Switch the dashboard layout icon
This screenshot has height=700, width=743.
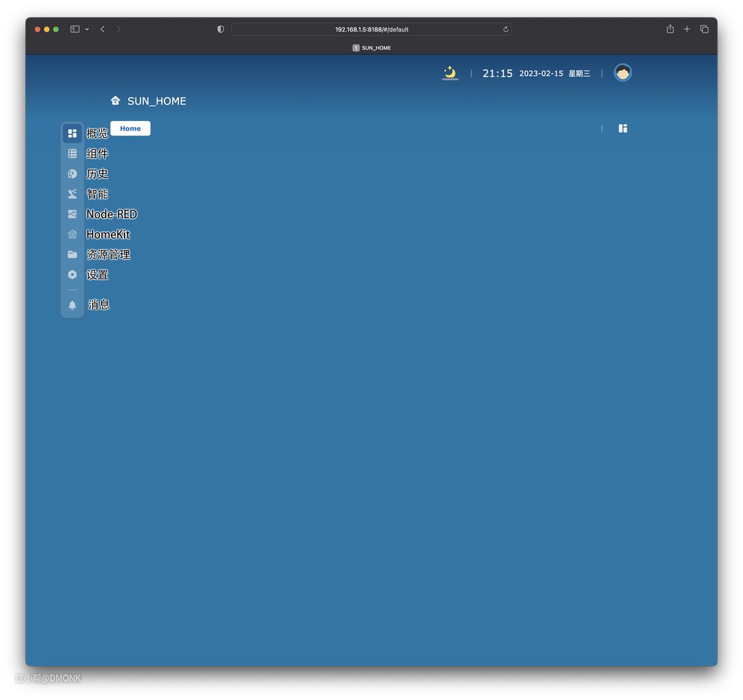coord(623,128)
